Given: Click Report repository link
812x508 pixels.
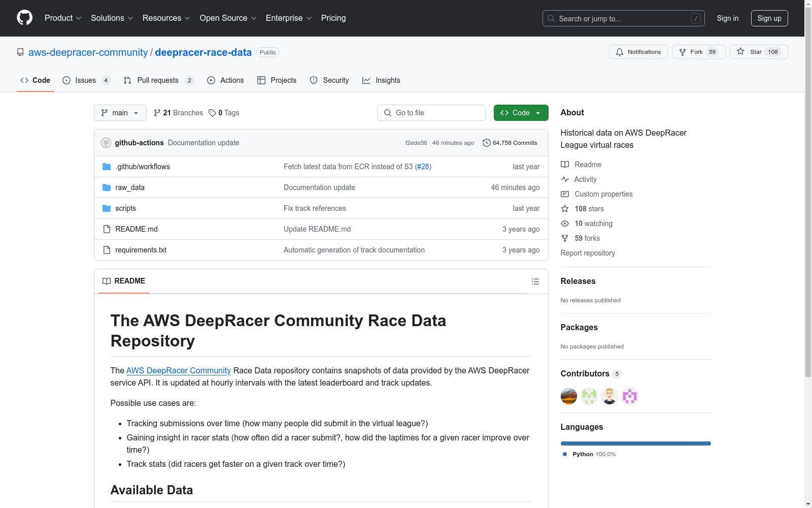Looking at the screenshot, I should click(588, 253).
